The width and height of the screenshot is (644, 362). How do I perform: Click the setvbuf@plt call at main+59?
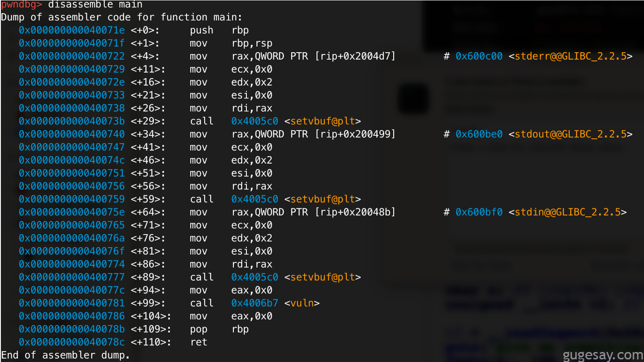322,199
